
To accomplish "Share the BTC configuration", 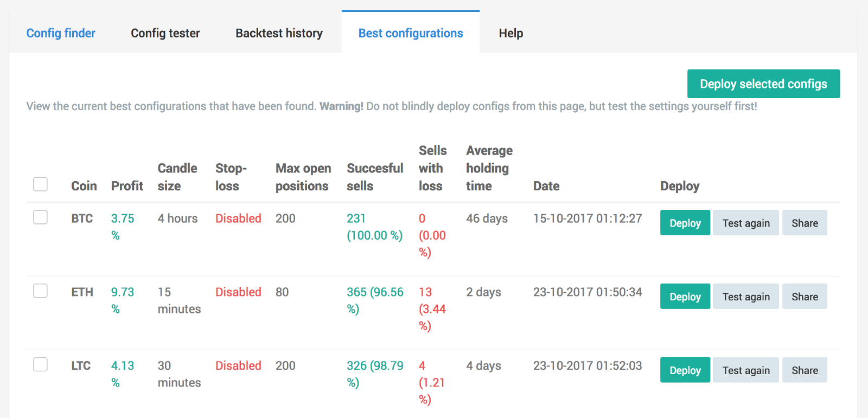I will tap(805, 223).
